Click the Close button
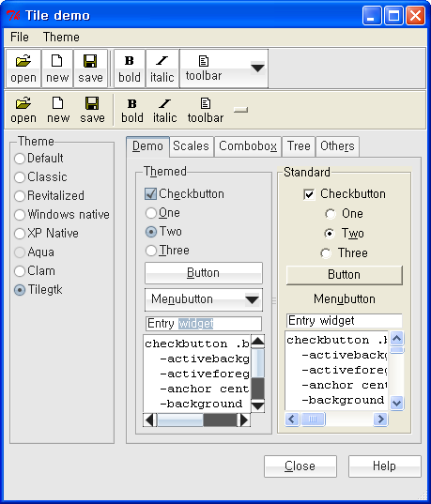Viewport: 431px width, 504px height. [x=300, y=466]
